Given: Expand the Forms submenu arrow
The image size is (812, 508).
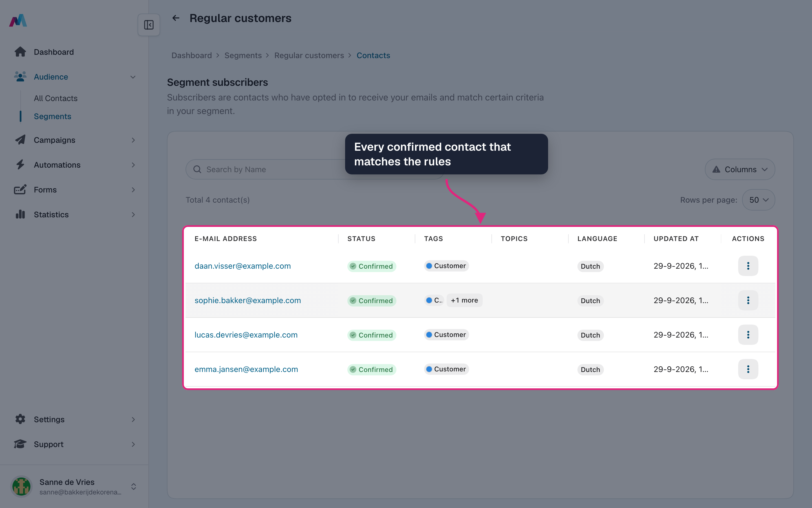Looking at the screenshot, I should pyautogui.click(x=133, y=190).
